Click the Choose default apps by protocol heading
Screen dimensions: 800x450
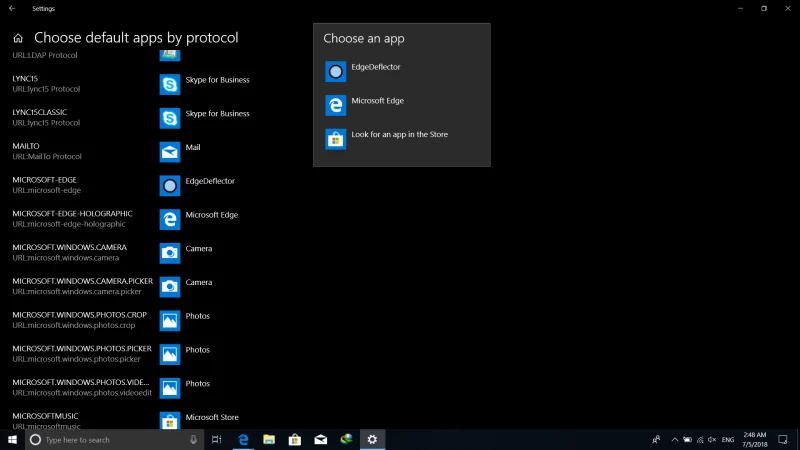tap(136, 38)
